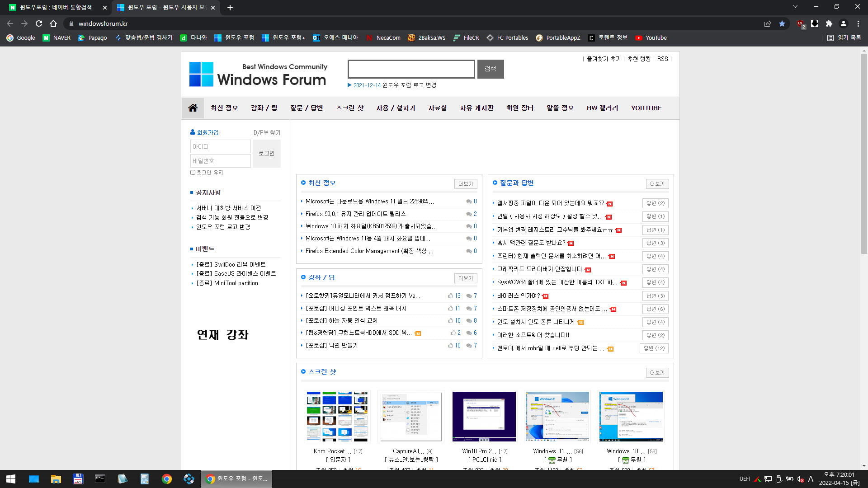Screen dimensions: 868x488
Task: Click the 로그인 button
Action: [x=267, y=153]
